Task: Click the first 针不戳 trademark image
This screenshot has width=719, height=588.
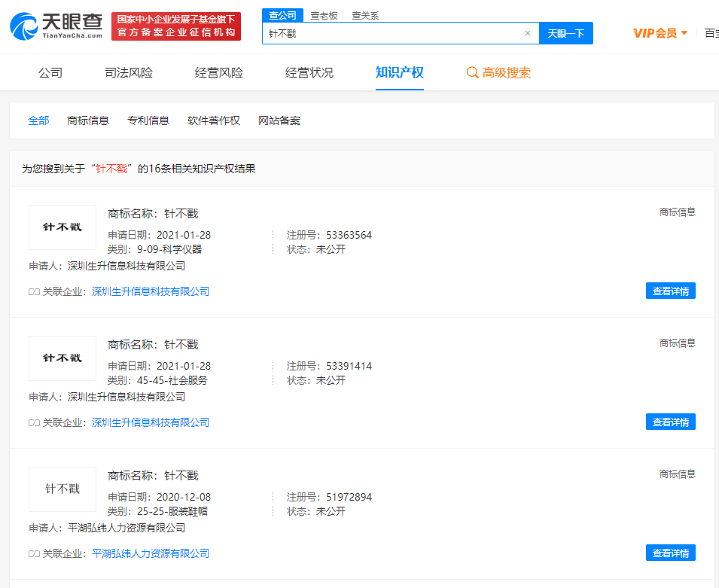Action: [x=62, y=227]
